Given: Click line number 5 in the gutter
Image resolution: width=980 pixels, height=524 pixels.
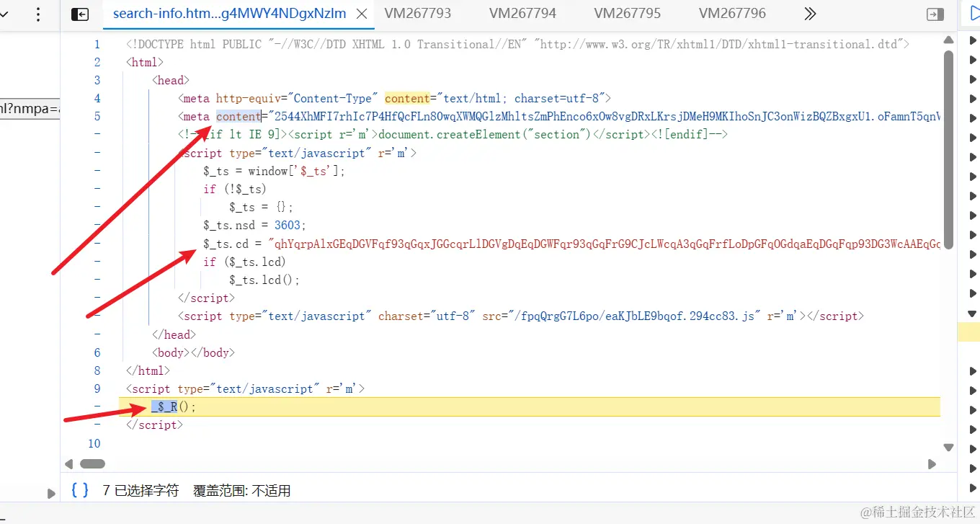Looking at the screenshot, I should pos(97,117).
